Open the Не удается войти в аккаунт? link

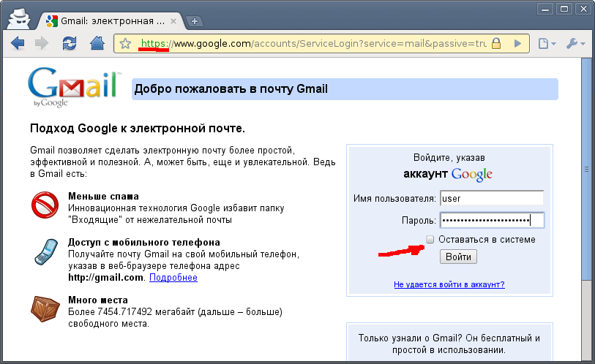coord(449,284)
